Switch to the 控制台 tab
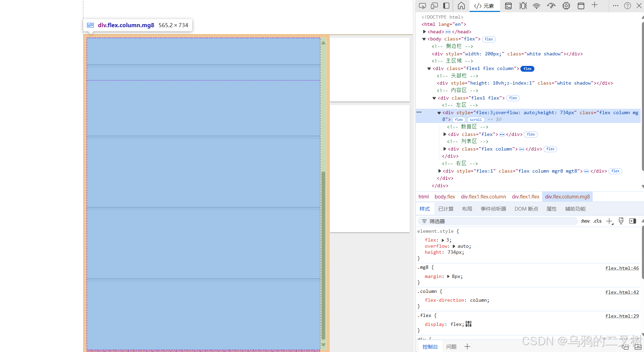Screen dimensions: 644x352 pos(430,346)
